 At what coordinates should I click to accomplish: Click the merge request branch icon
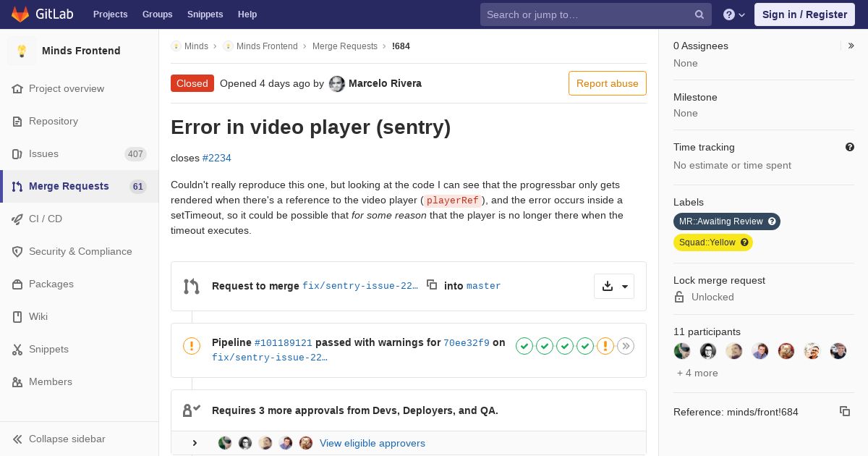(x=192, y=286)
